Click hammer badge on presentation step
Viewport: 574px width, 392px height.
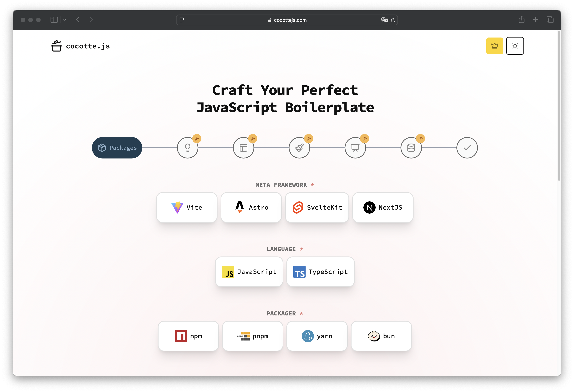(x=365, y=139)
